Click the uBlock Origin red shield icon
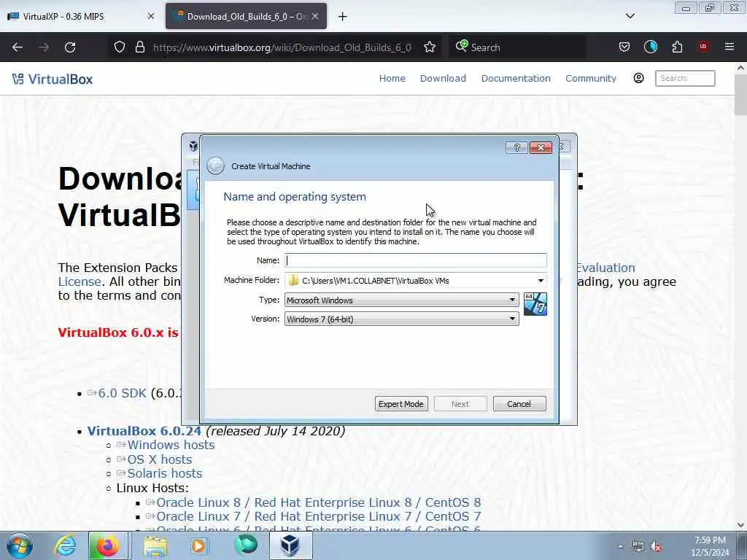This screenshot has height=560, width=747. [703, 47]
